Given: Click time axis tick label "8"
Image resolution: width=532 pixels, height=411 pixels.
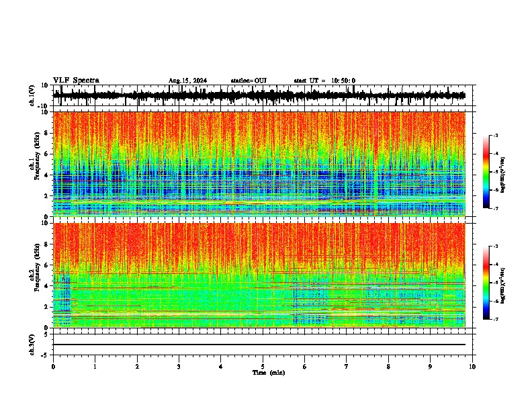Looking at the screenshot, I should pos(388,367).
